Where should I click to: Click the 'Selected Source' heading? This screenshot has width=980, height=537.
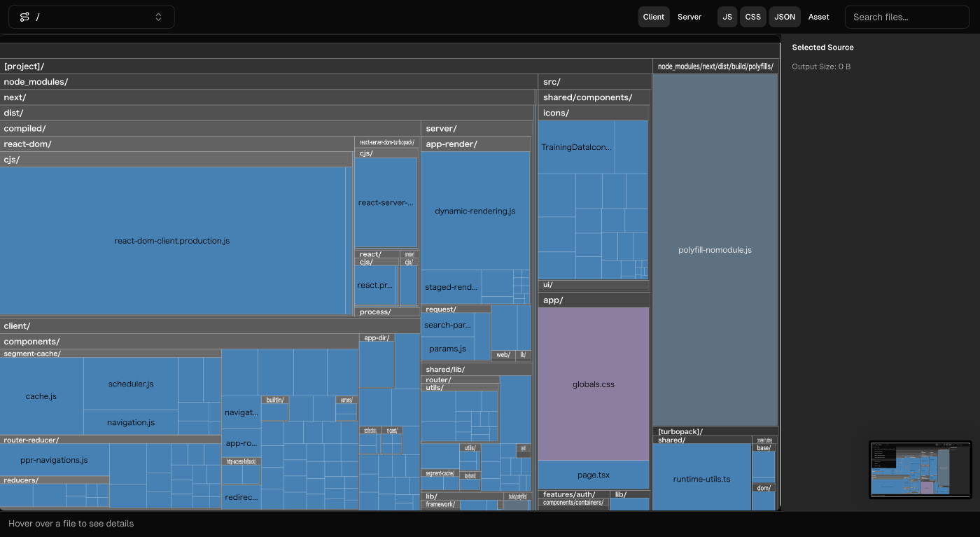[x=822, y=48]
